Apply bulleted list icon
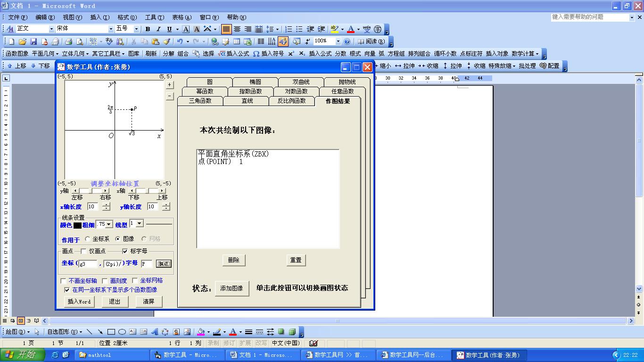Viewport: 644px width, 362px height. click(299, 29)
